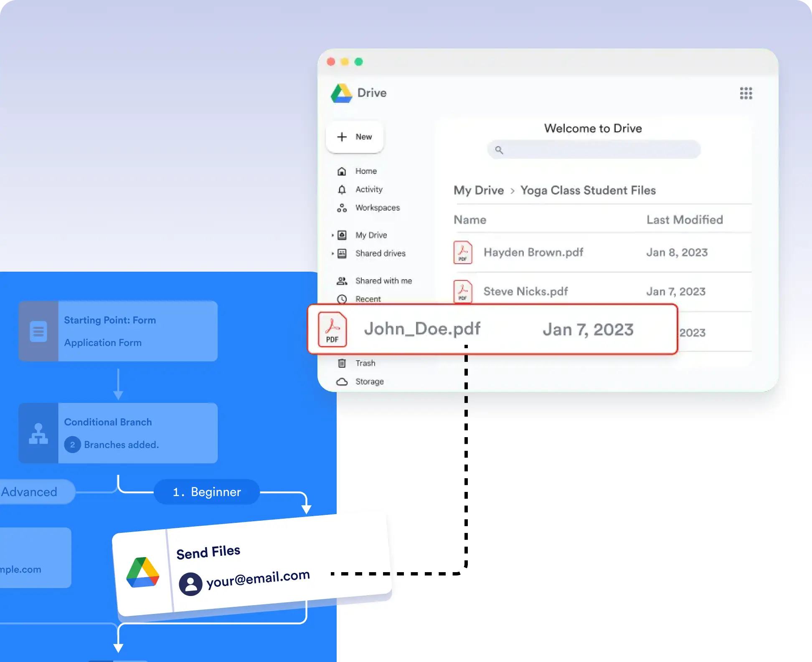Viewport: 812px width, 662px height.
Task: Click the My Drive sidebar icon
Action: (342, 235)
